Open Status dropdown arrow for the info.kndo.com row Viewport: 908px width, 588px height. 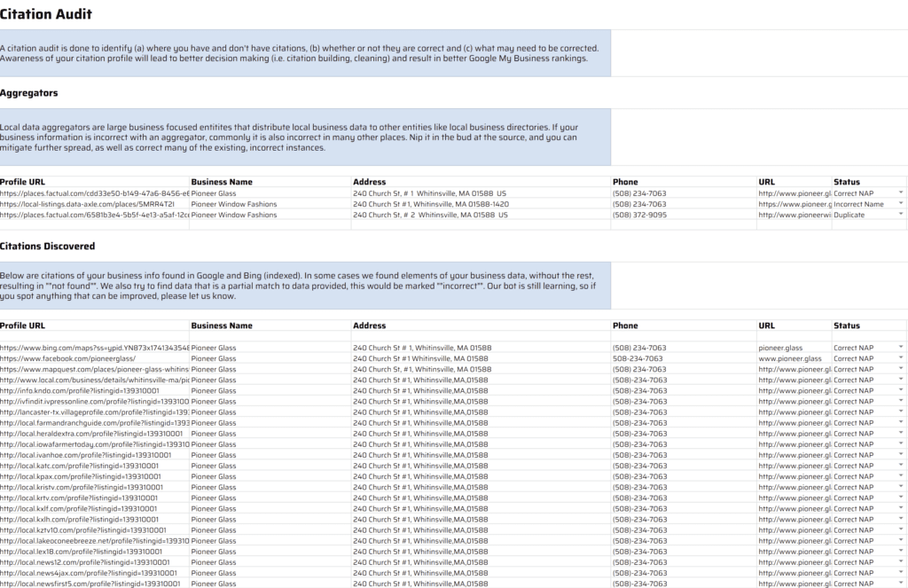(x=901, y=390)
